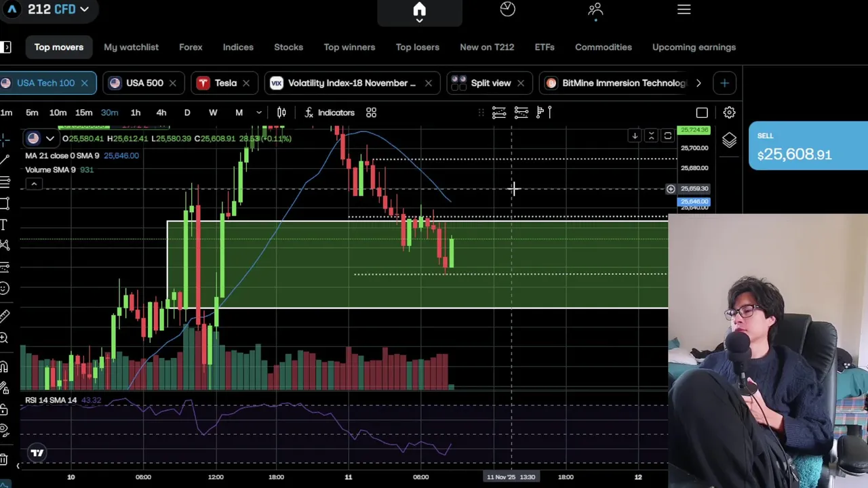The width and height of the screenshot is (868, 488).
Task: Open the ETFs category
Action: tap(545, 47)
